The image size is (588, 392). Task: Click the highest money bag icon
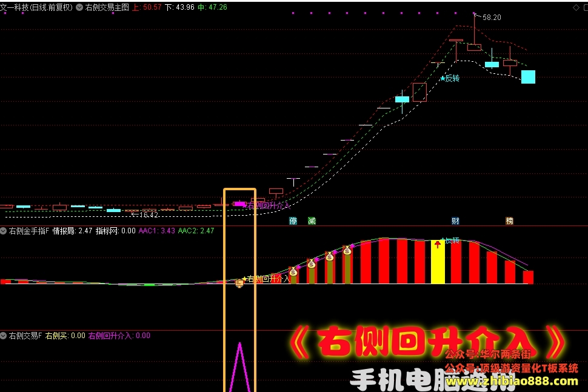point(347,250)
